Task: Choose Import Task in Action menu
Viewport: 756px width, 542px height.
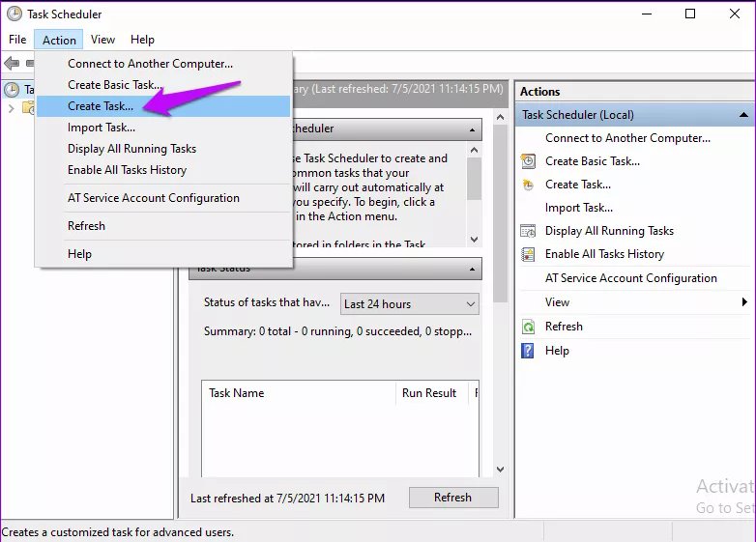Action: [163, 128]
